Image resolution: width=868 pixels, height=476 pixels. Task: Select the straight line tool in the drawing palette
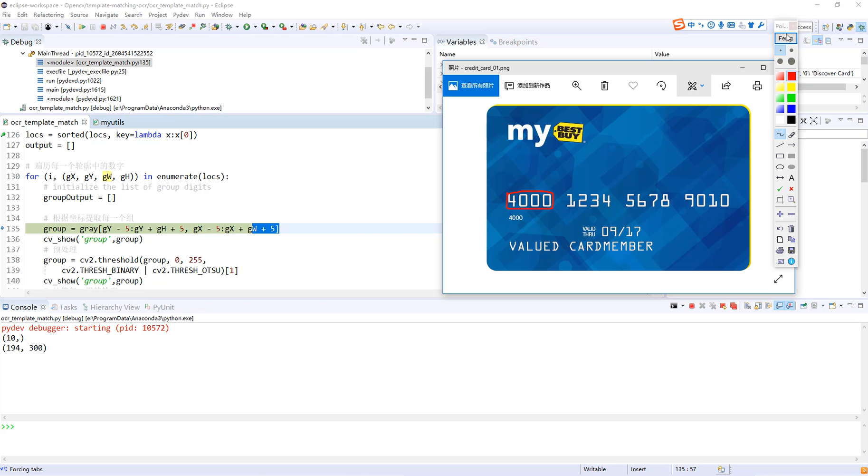pyautogui.click(x=780, y=145)
